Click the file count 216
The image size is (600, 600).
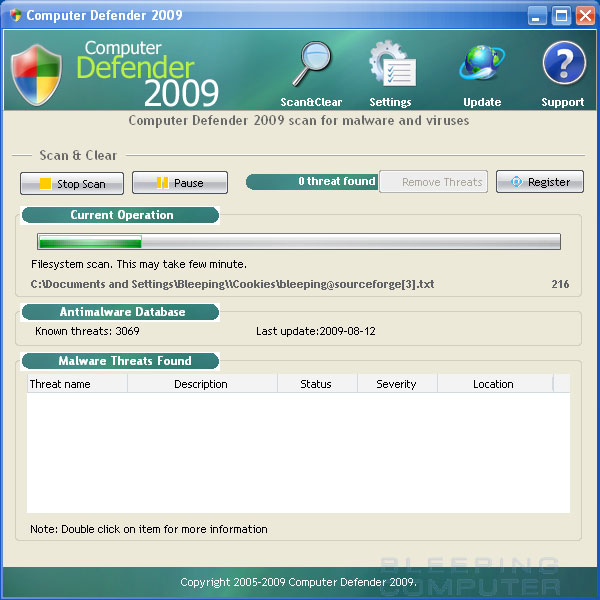pyautogui.click(x=560, y=284)
